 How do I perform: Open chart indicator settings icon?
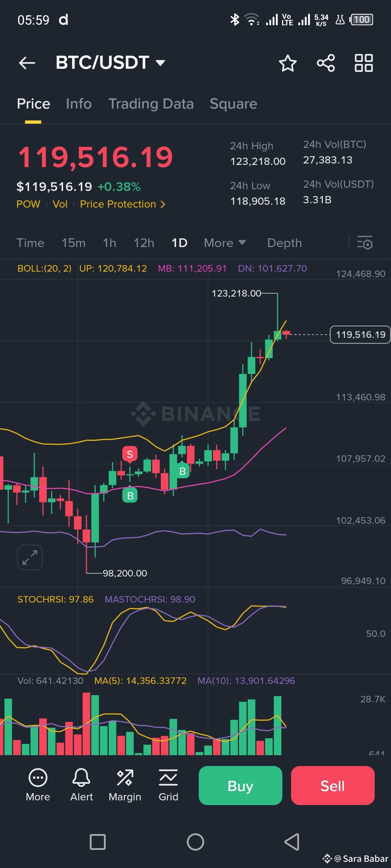tap(365, 243)
